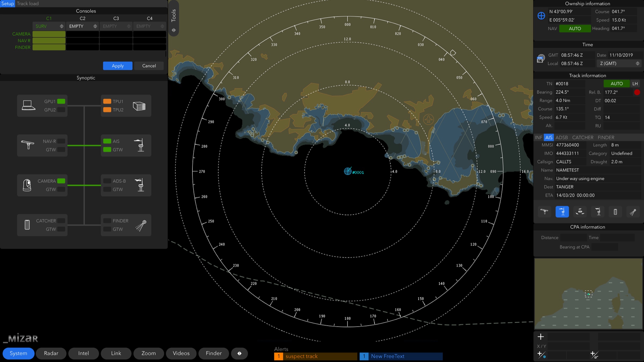Open the C1 SURV role dropdown
644x362 pixels.
coord(49,26)
